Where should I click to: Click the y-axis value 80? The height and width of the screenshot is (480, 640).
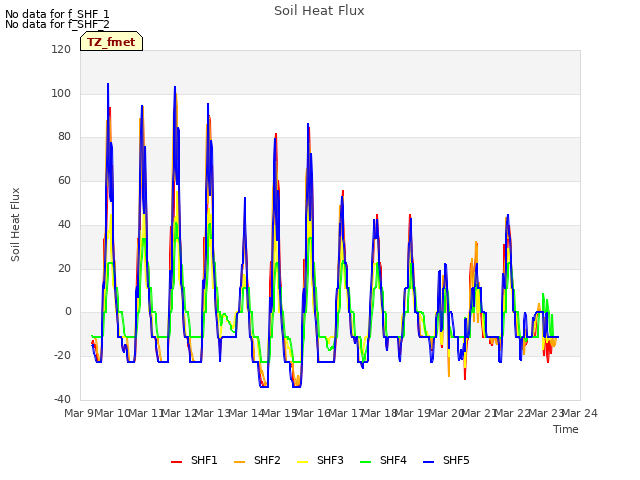click(64, 137)
